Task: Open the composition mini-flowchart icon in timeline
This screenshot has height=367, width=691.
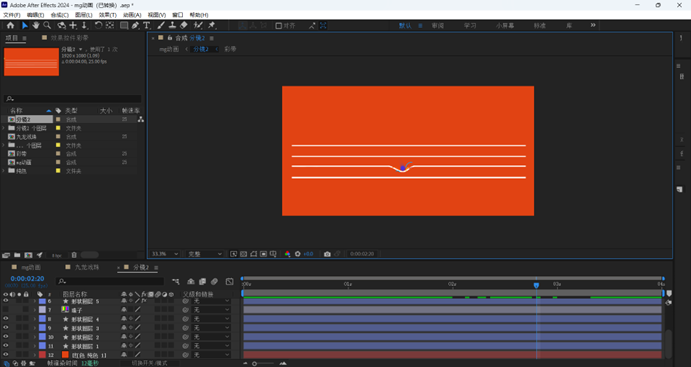Action: [x=175, y=281]
